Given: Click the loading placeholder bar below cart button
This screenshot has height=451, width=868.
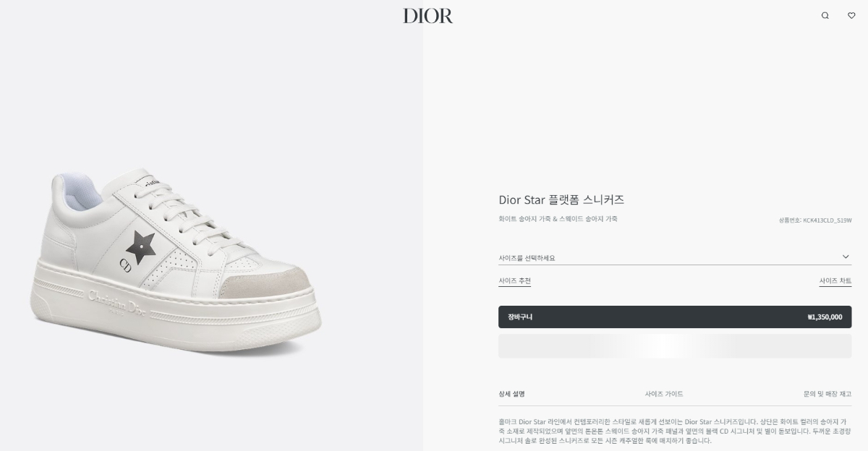Looking at the screenshot, I should click(x=675, y=346).
